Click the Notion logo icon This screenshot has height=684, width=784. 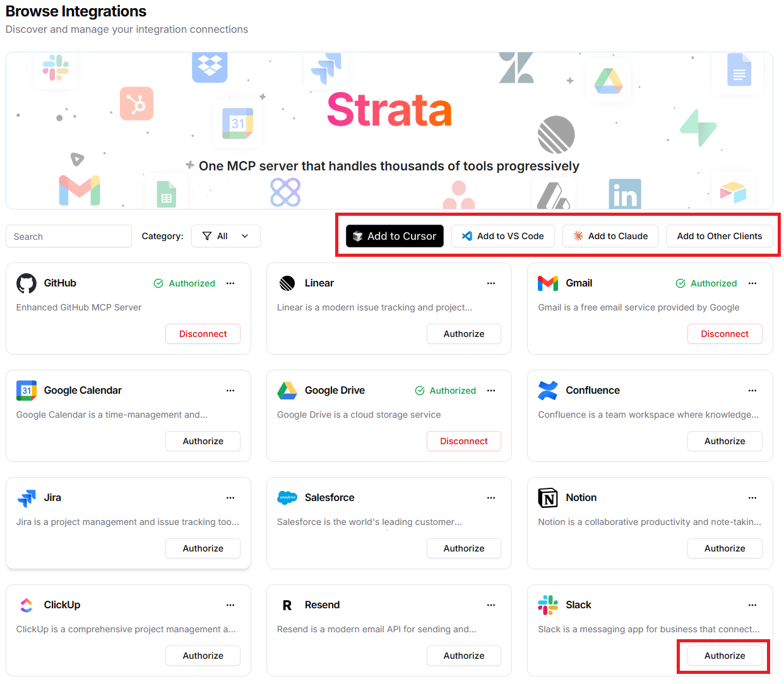[548, 498]
